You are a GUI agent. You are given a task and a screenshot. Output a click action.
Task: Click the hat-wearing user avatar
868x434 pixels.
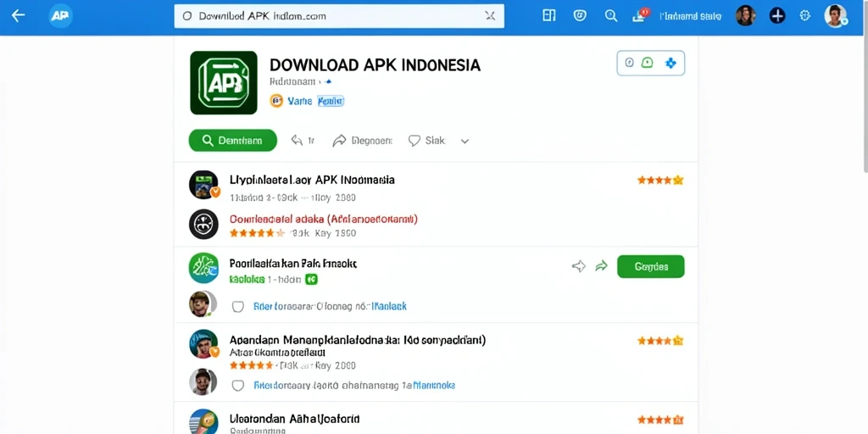(x=201, y=304)
